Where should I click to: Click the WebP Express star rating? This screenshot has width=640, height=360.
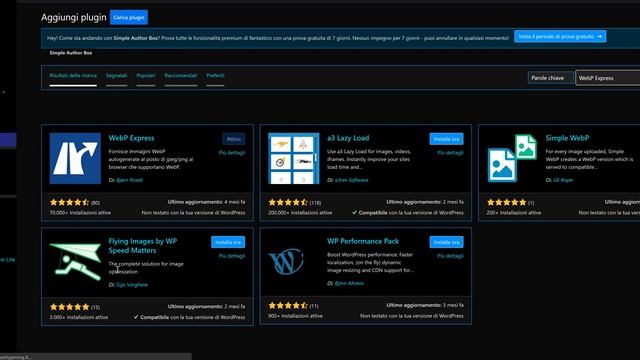click(69, 202)
